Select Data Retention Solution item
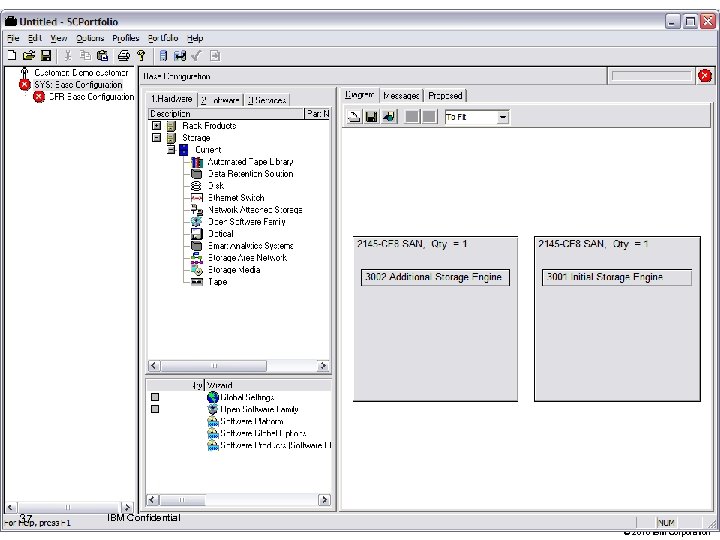This screenshot has width=720, height=540. 250,174
